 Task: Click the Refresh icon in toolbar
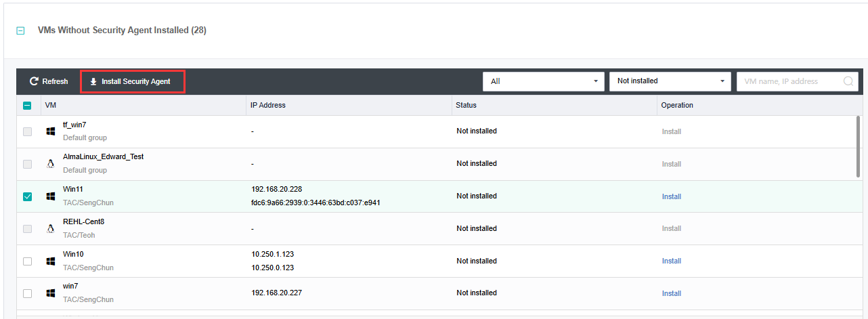pyautogui.click(x=34, y=81)
